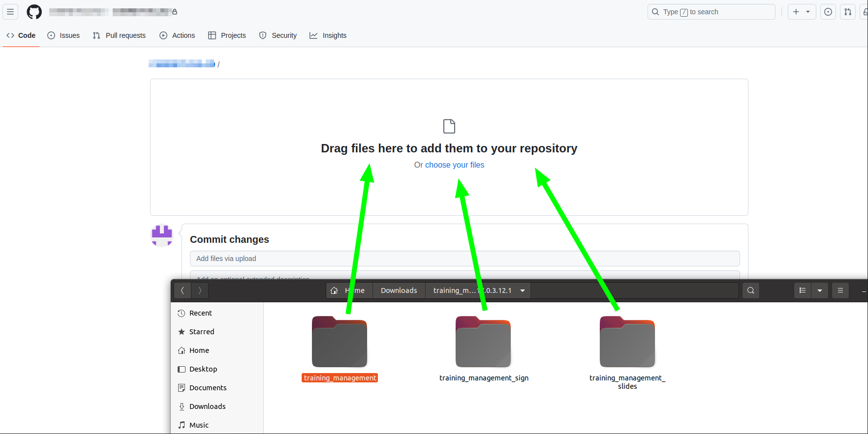This screenshot has height=434, width=868.
Task: Click Downloads in the path bar
Action: (x=399, y=290)
